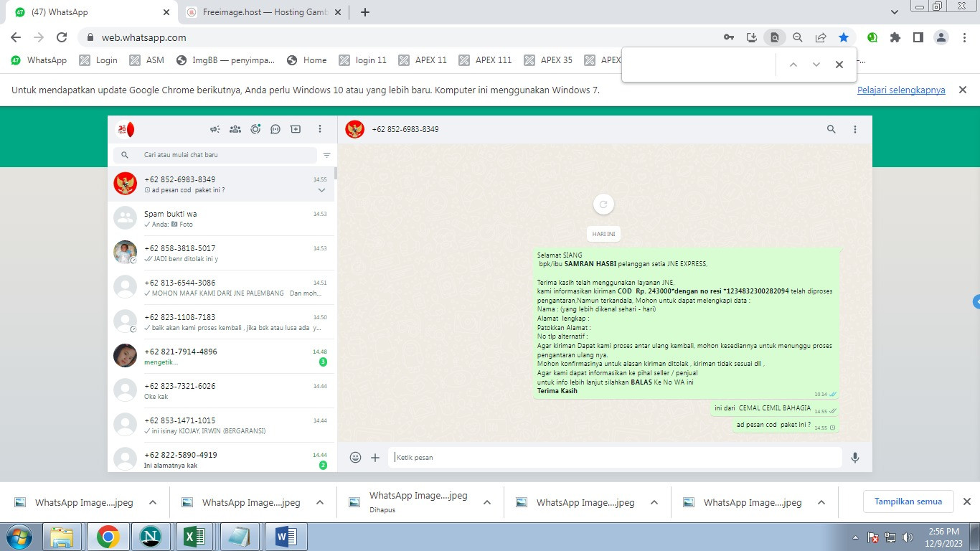Reload the page in Chrome
980x551 pixels.
tap(62, 37)
